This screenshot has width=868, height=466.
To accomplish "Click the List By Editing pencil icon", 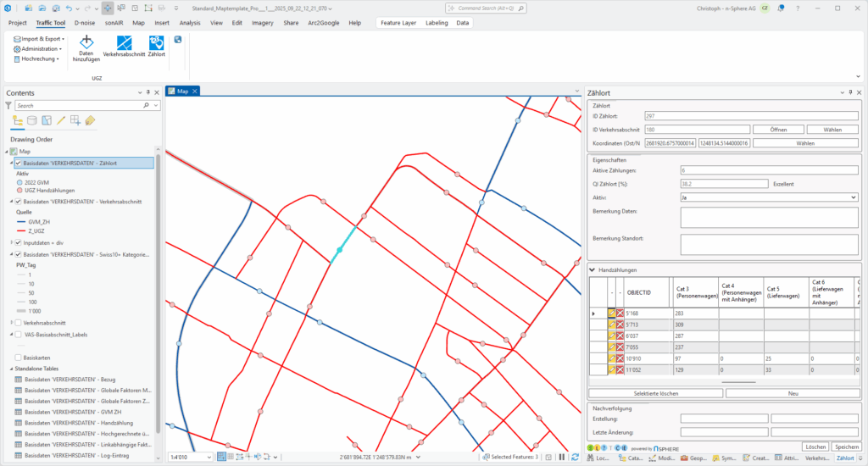I will 61,120.
